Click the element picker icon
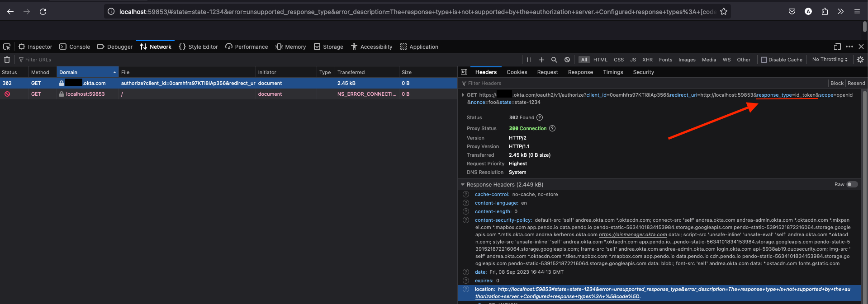Screen dimensions: 868x304 pos(7,47)
